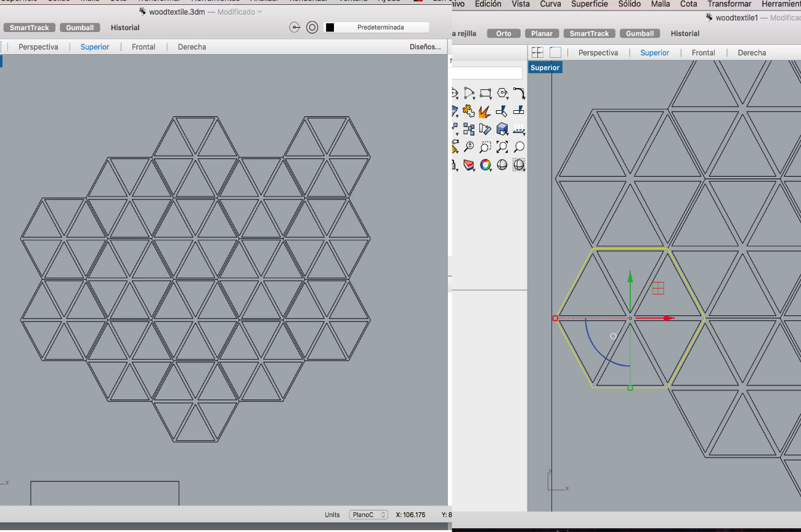Viewport: 801px width, 532px height.
Task: Select the rotate/orient objects tool
Action: pyautogui.click(x=486, y=129)
